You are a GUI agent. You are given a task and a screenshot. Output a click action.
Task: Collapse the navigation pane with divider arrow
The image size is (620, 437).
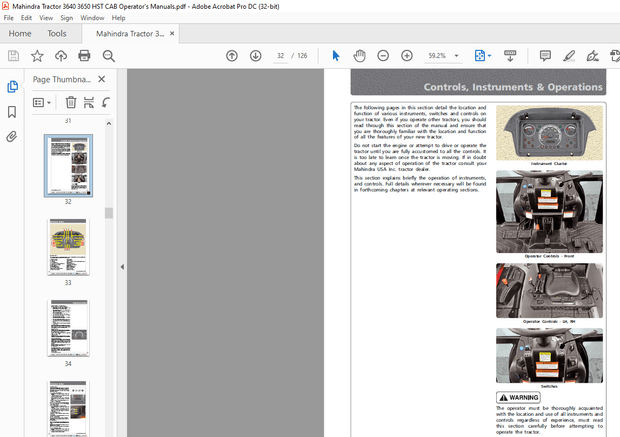point(122,267)
